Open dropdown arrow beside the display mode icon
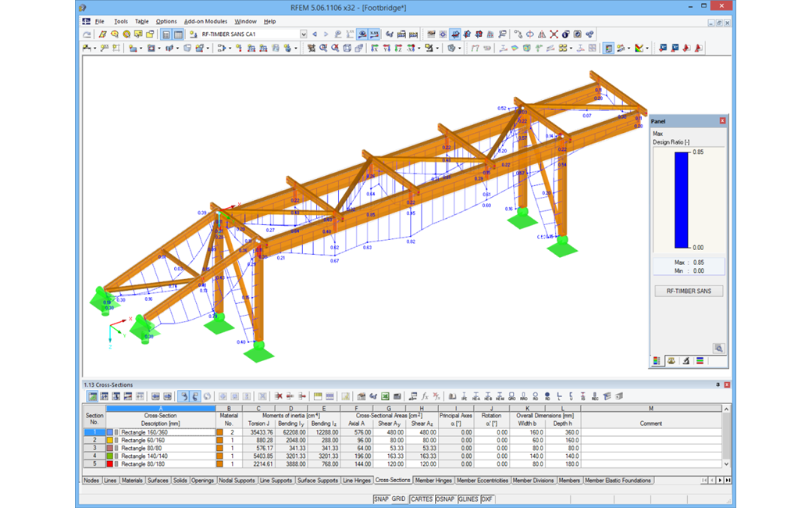 click(629, 49)
